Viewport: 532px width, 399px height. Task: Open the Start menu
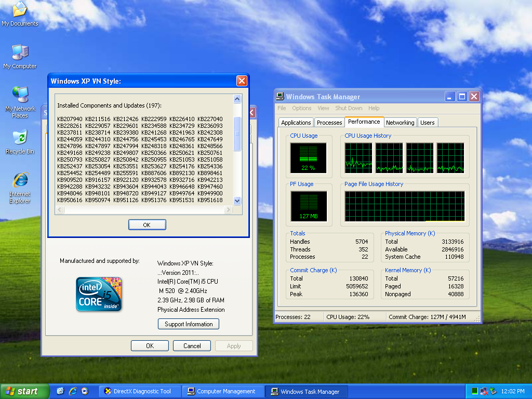(x=24, y=391)
